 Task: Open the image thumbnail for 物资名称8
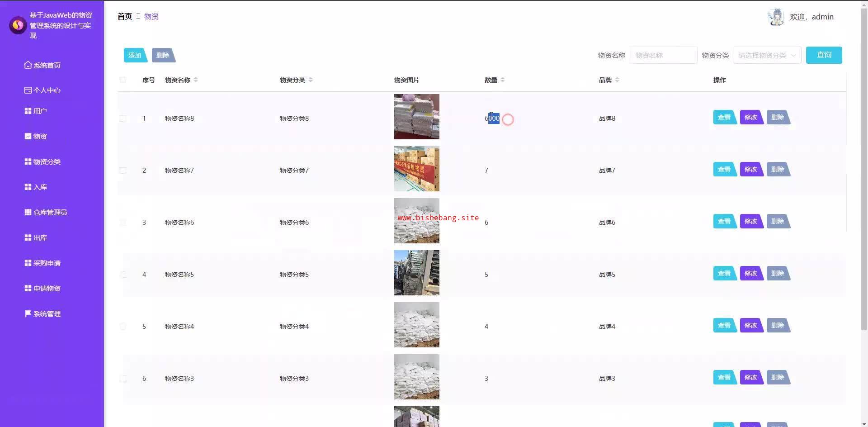coord(417,117)
